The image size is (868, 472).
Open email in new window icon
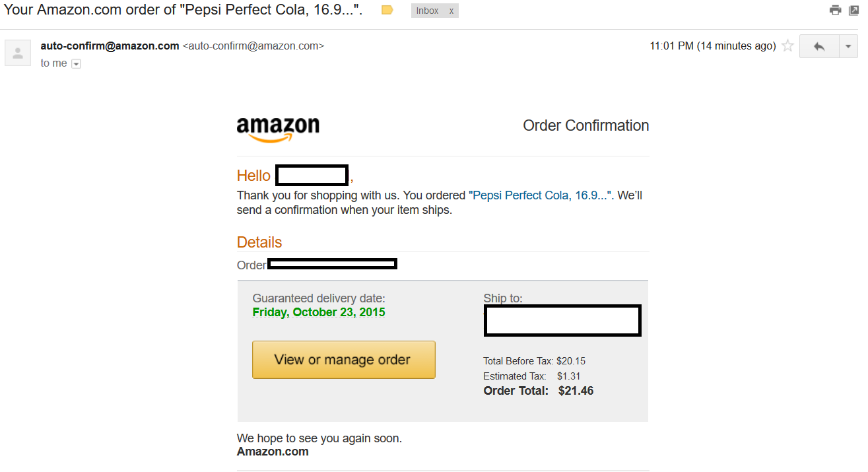[x=853, y=10]
